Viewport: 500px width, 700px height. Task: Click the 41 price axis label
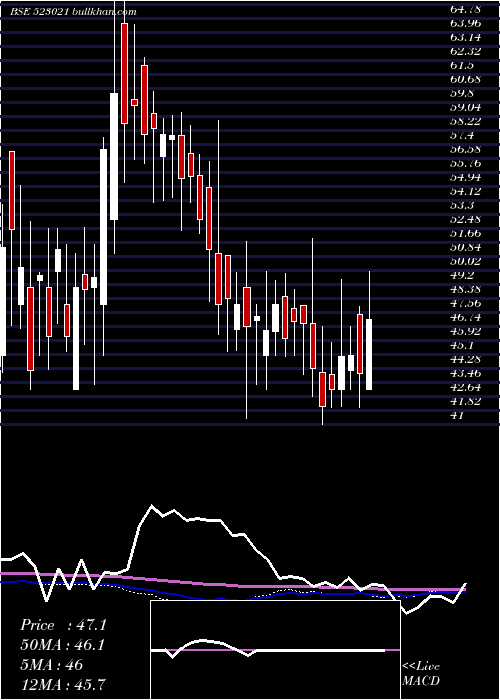[457, 416]
